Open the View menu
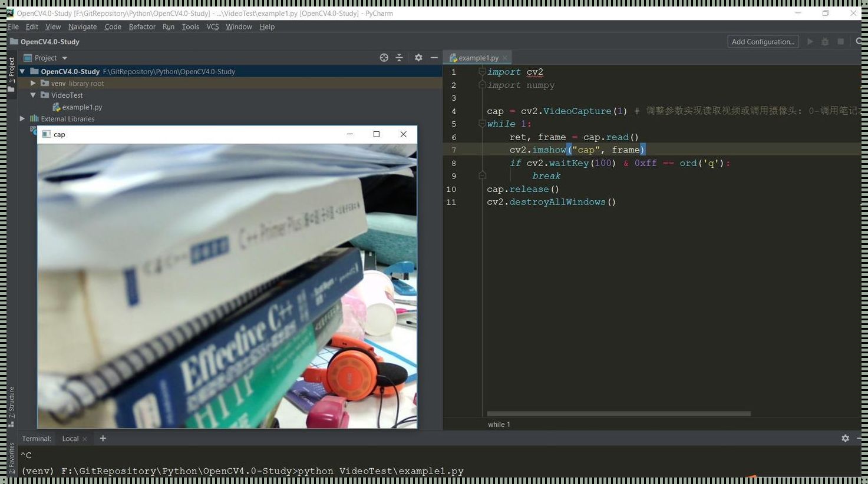 click(x=53, y=26)
